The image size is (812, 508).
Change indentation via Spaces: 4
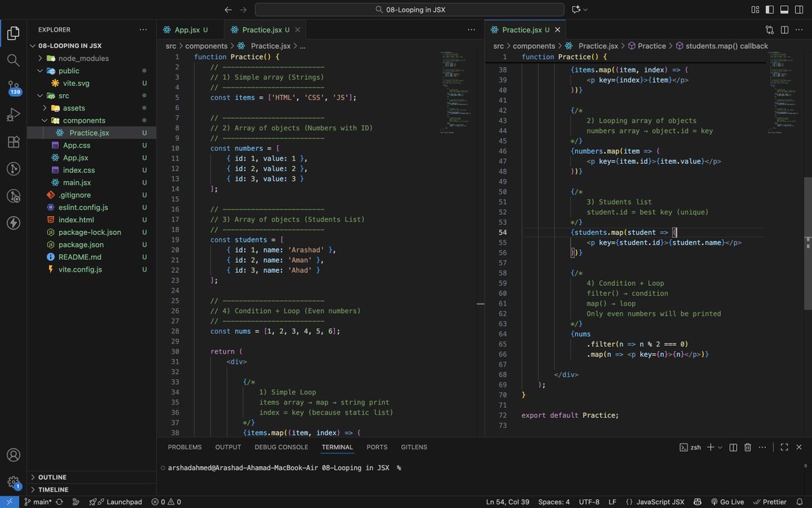pyautogui.click(x=554, y=502)
